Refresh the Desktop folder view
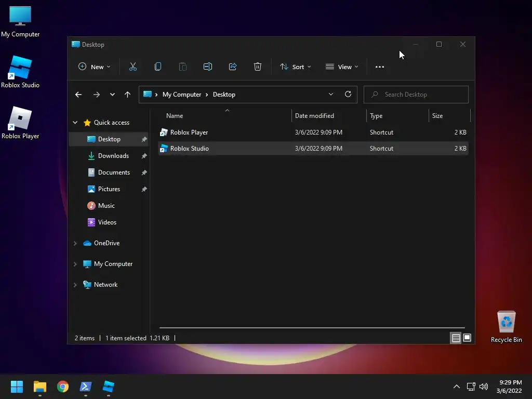Viewport: 532px width, 399px height. click(348, 95)
